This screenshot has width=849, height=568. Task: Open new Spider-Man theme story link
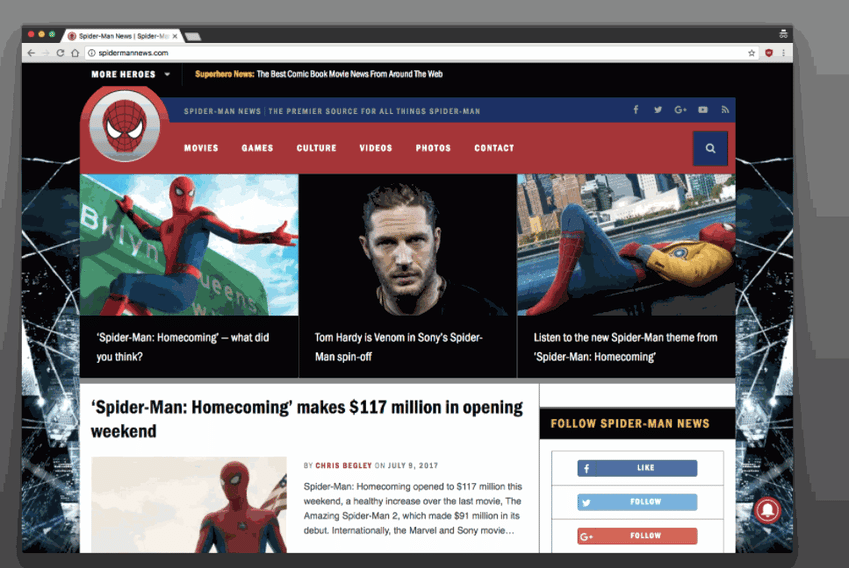pyautogui.click(x=625, y=347)
